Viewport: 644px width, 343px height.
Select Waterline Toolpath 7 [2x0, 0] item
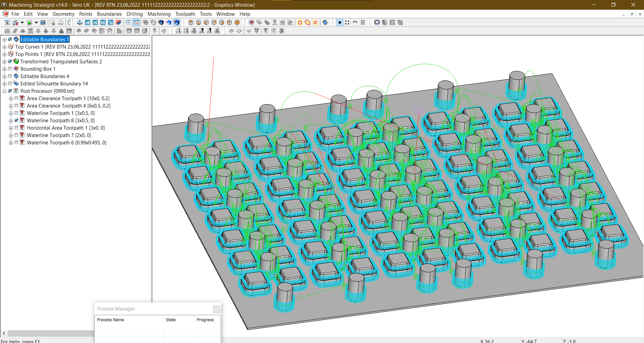click(x=59, y=135)
